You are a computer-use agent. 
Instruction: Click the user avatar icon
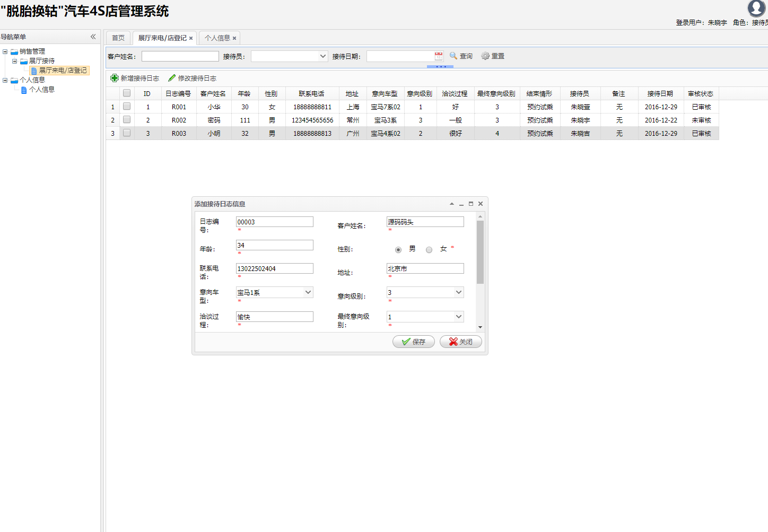[x=756, y=8]
